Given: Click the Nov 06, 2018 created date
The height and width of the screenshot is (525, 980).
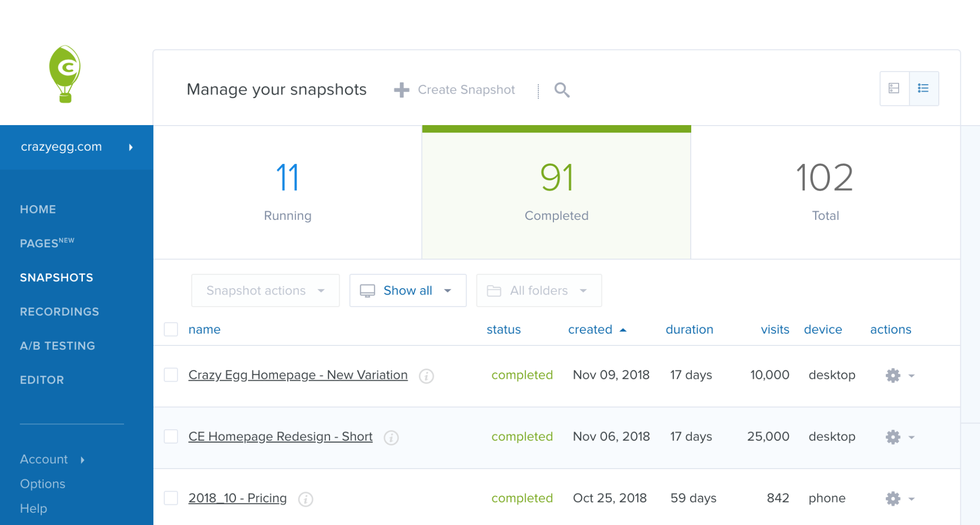Looking at the screenshot, I should (x=611, y=436).
